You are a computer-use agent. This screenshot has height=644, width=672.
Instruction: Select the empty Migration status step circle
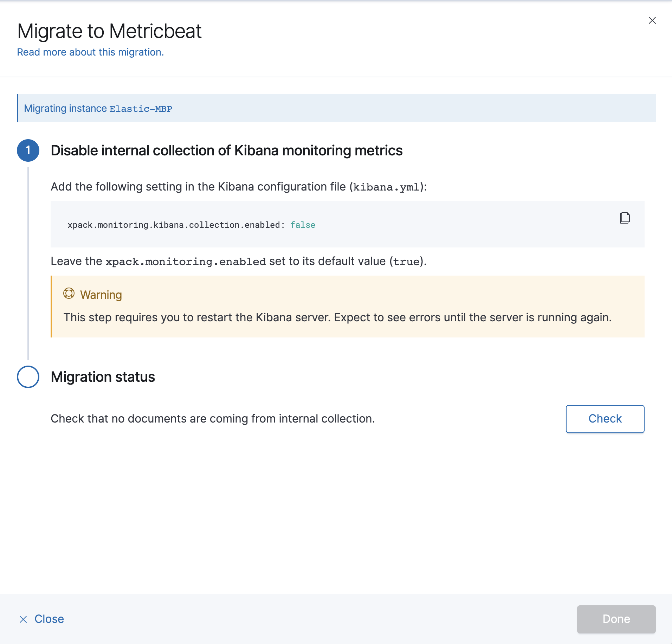coord(28,377)
